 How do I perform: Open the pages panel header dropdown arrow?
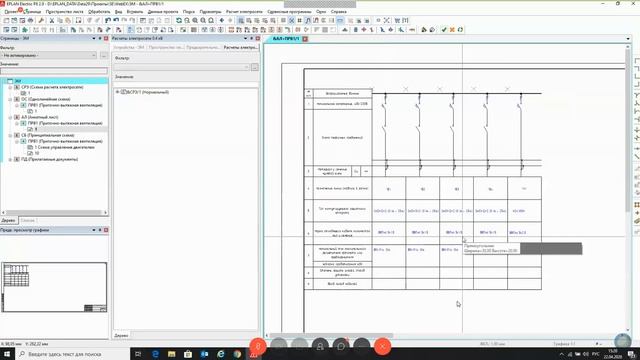pos(94,38)
